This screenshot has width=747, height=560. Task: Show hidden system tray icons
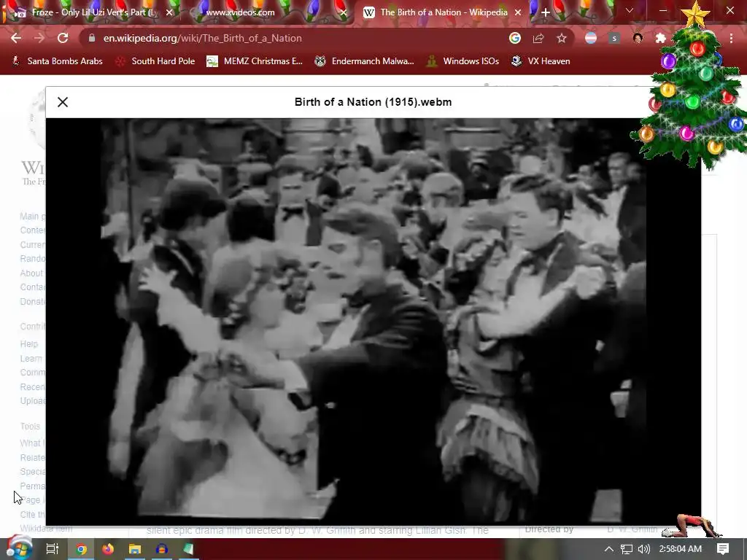pos(609,549)
